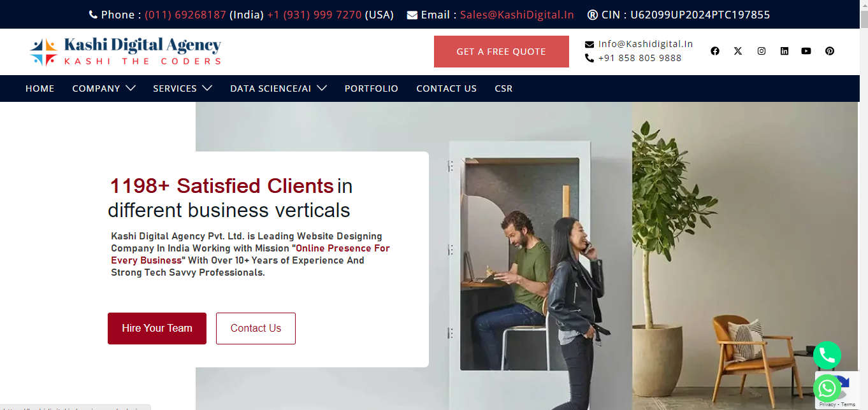The width and height of the screenshot is (868, 410).
Task: Click the Sales@KashiDigital.In email link
Action: 517,15
